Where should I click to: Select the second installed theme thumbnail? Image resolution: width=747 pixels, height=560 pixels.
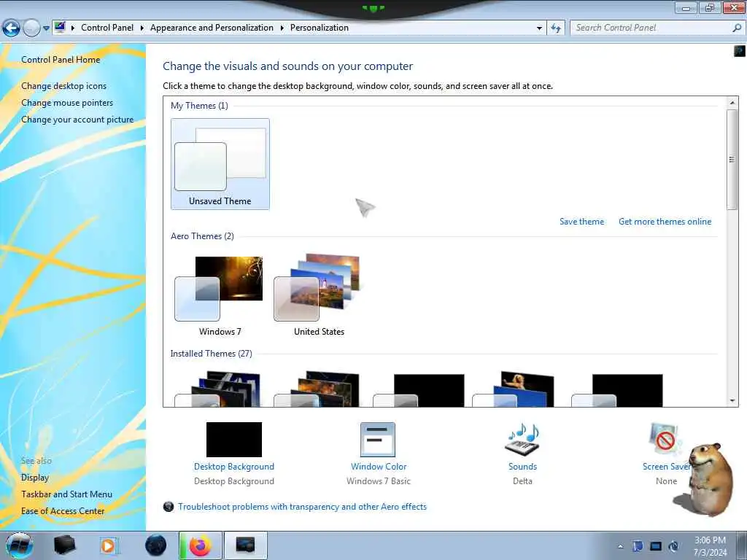pos(317,389)
